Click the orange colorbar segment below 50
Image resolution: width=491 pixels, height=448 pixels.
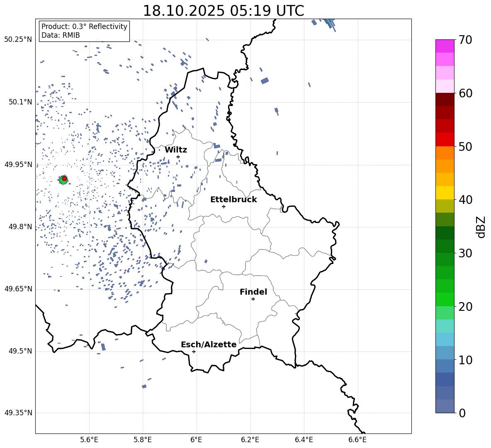445,153
